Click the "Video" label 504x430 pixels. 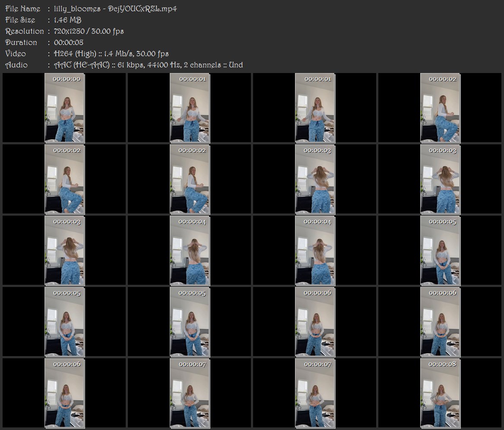16,54
